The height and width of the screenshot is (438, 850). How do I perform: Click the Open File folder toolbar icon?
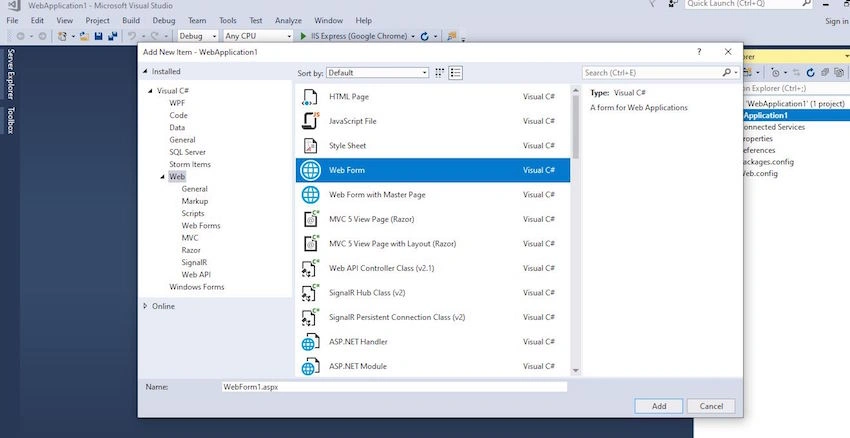[85, 36]
